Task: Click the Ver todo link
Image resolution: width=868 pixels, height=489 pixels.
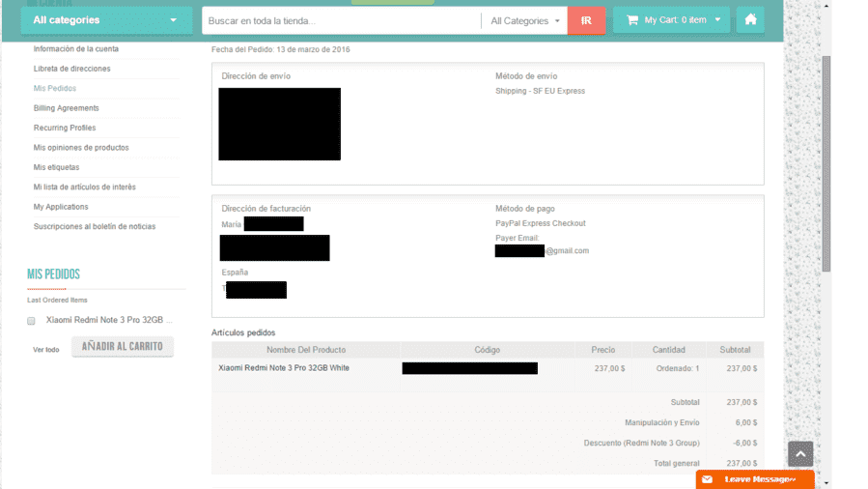Action: click(x=46, y=350)
